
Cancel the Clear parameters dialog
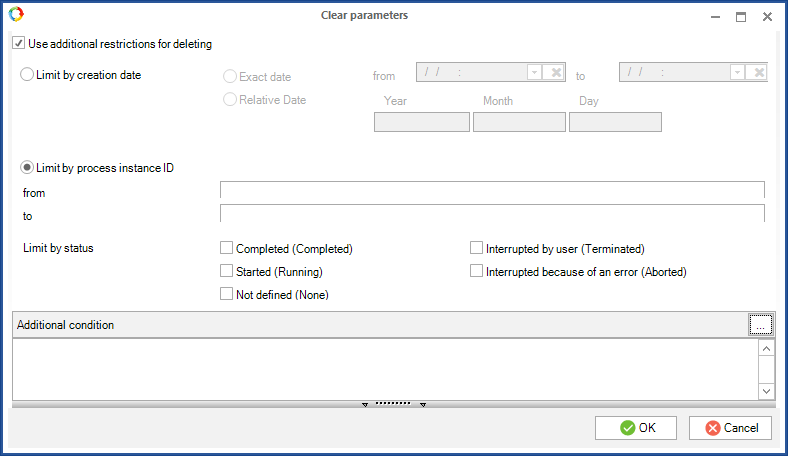pos(730,428)
